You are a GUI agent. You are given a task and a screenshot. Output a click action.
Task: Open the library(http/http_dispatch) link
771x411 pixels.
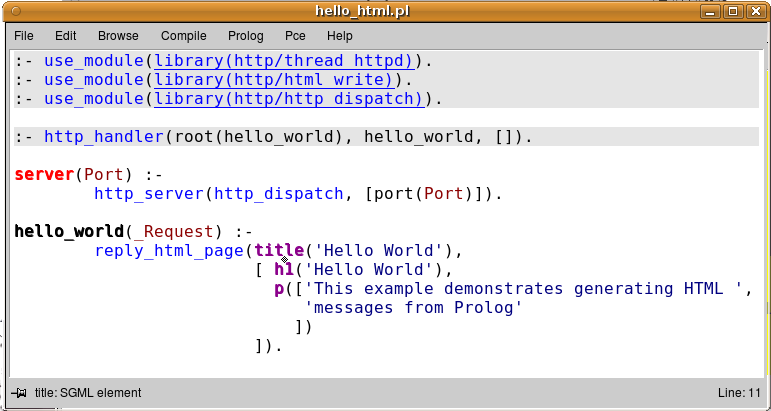[x=288, y=99]
